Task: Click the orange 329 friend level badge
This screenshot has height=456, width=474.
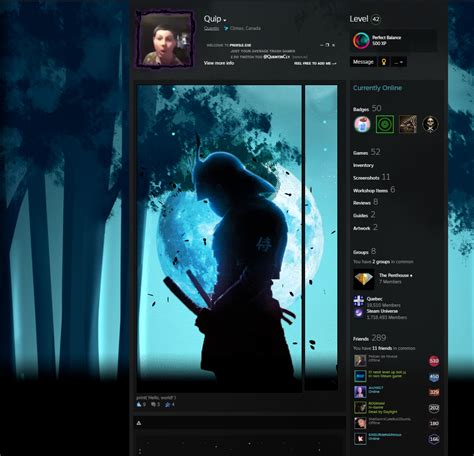Action: coord(434,392)
